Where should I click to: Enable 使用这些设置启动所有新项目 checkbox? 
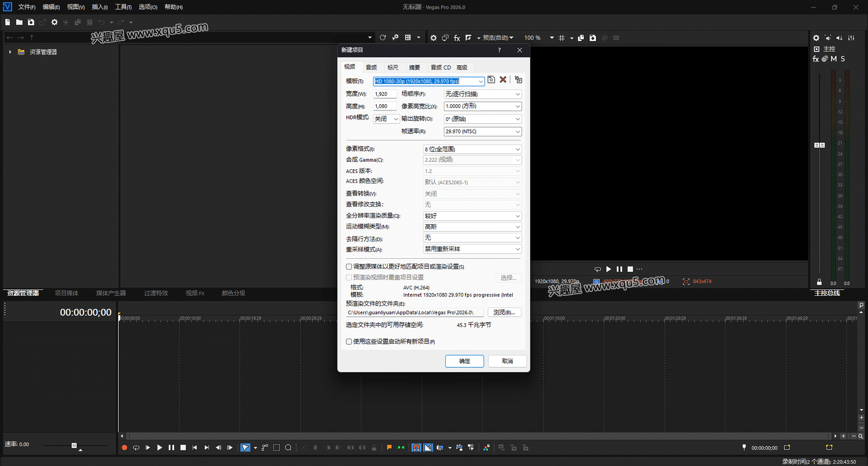349,342
